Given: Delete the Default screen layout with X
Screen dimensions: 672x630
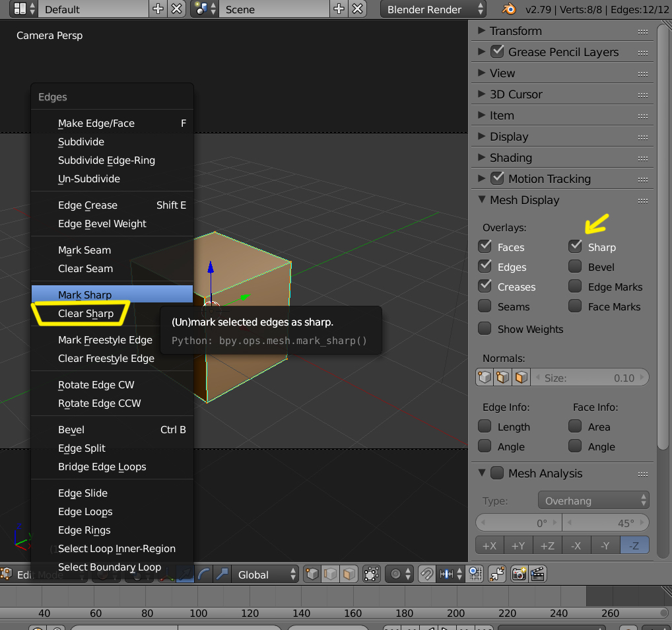Looking at the screenshot, I should 176,9.
